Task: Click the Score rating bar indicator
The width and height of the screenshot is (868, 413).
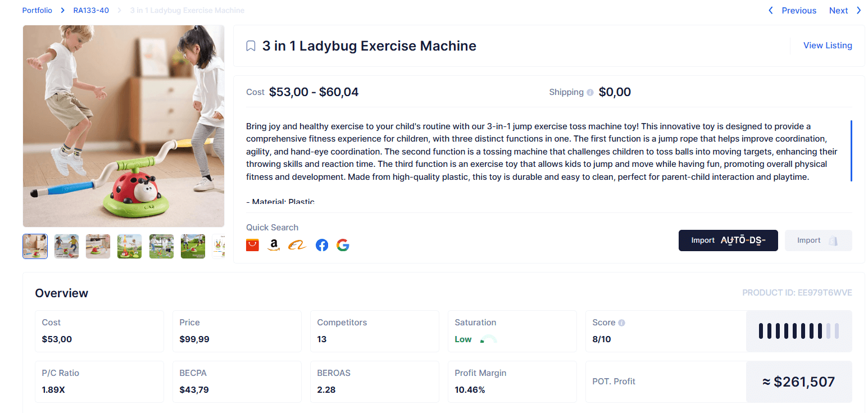Action: point(798,331)
